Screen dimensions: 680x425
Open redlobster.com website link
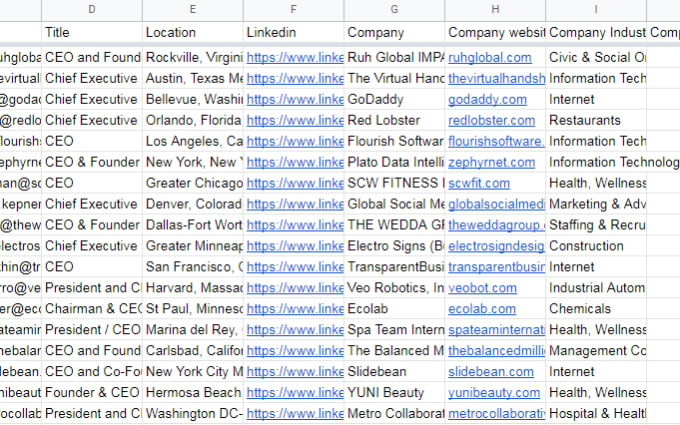point(492,121)
